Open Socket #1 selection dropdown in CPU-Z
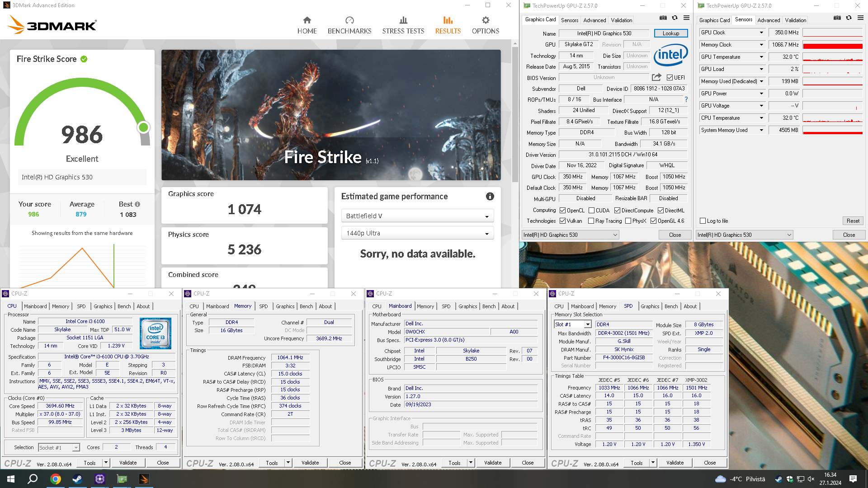 [59, 448]
